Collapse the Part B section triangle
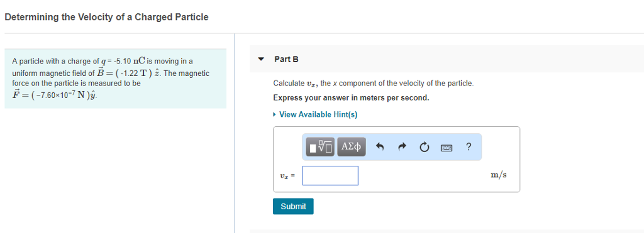644x233 pixels. 260,59
